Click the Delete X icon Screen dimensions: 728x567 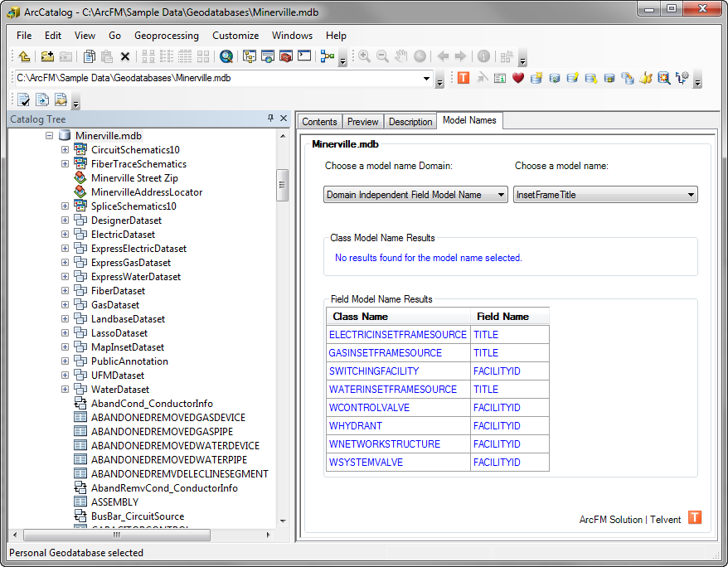click(125, 56)
